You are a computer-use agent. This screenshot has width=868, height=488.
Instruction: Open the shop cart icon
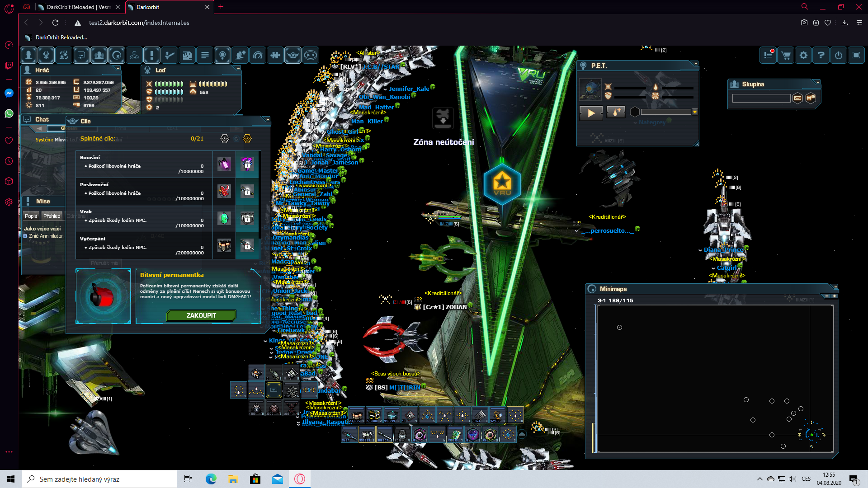tap(786, 55)
